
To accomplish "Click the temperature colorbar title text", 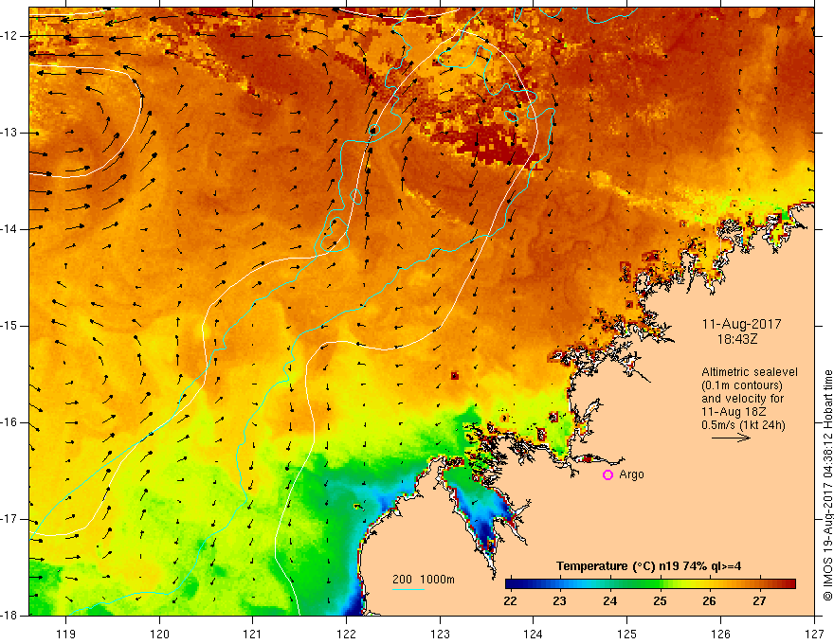I will point(649,566).
